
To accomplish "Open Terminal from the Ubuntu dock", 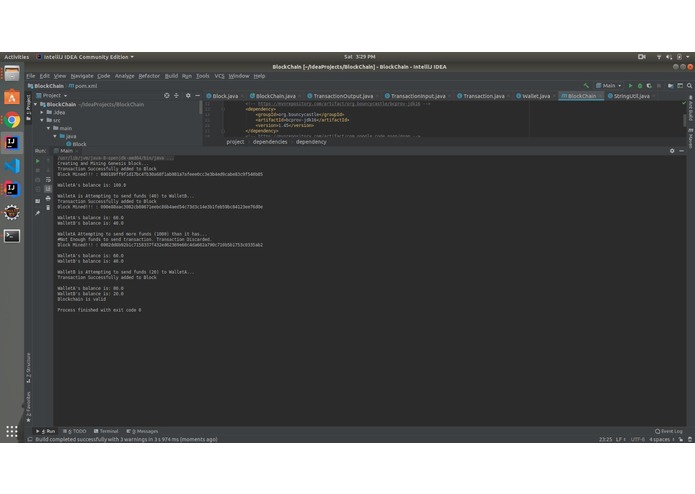I will click(12, 236).
